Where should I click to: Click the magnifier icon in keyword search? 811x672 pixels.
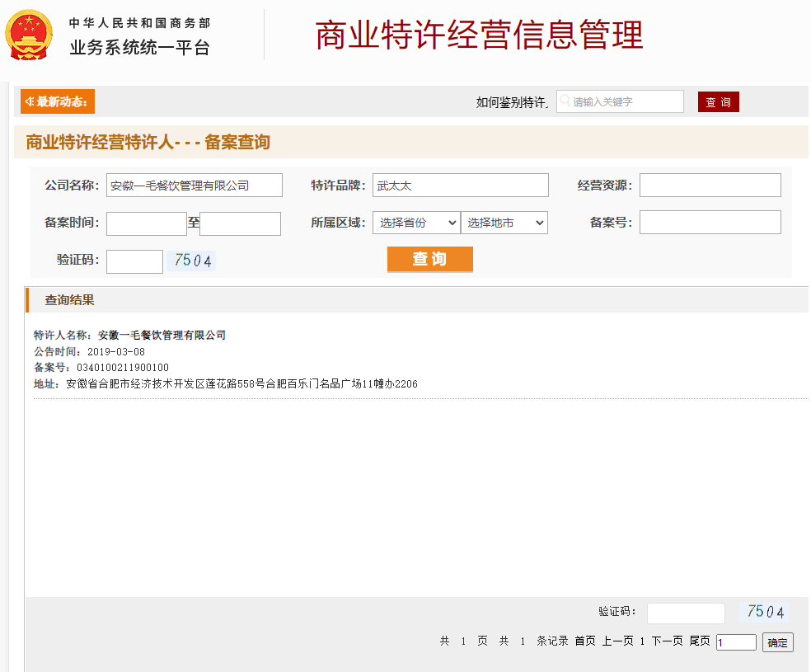click(565, 101)
